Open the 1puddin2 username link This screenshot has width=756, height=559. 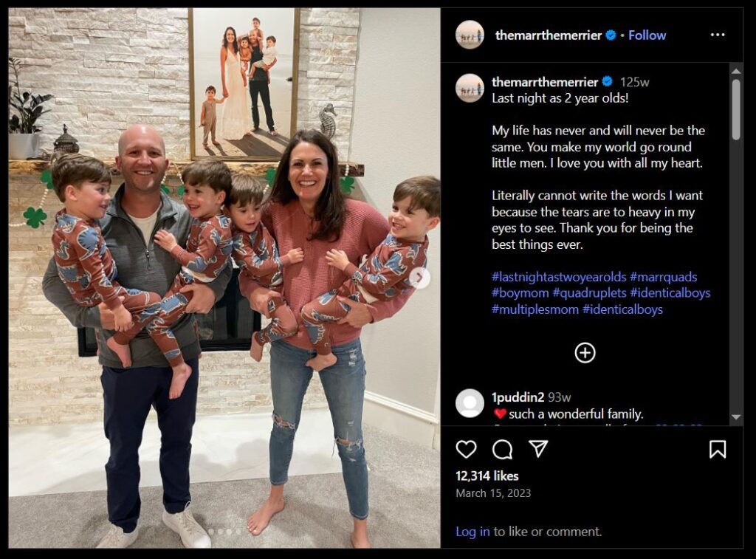click(518, 397)
